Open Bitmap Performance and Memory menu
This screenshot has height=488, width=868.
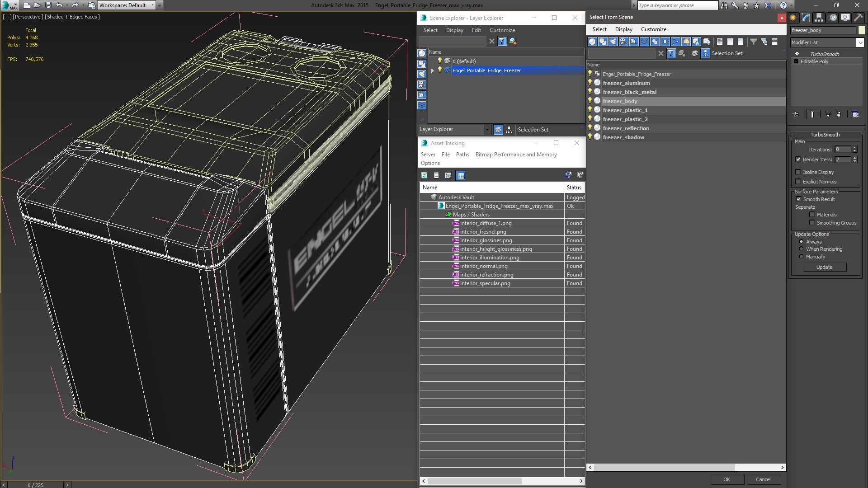(x=516, y=155)
